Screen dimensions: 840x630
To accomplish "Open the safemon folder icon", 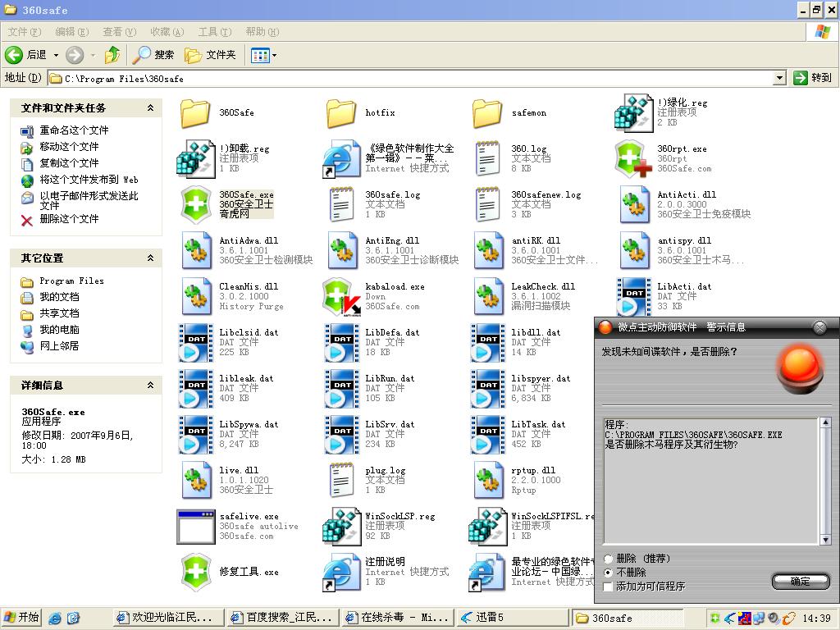I will 487,113.
